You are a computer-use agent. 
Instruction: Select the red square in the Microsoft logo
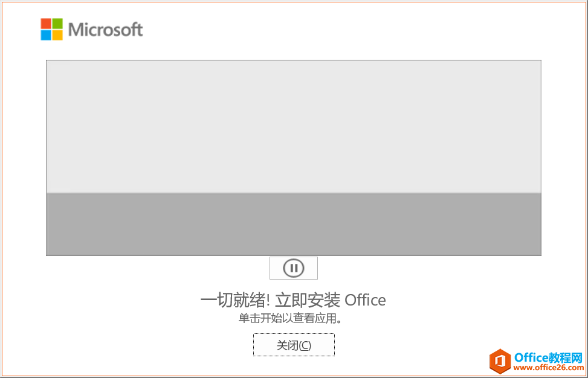point(45,24)
